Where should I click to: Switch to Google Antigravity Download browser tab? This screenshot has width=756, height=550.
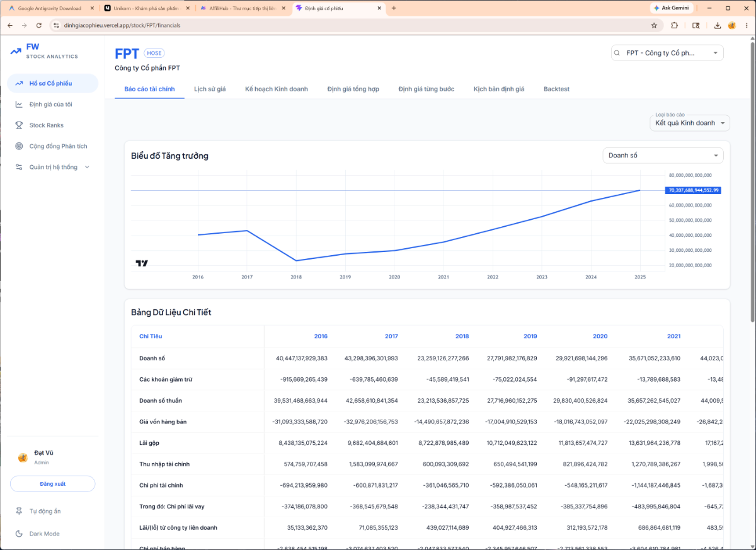point(49,8)
